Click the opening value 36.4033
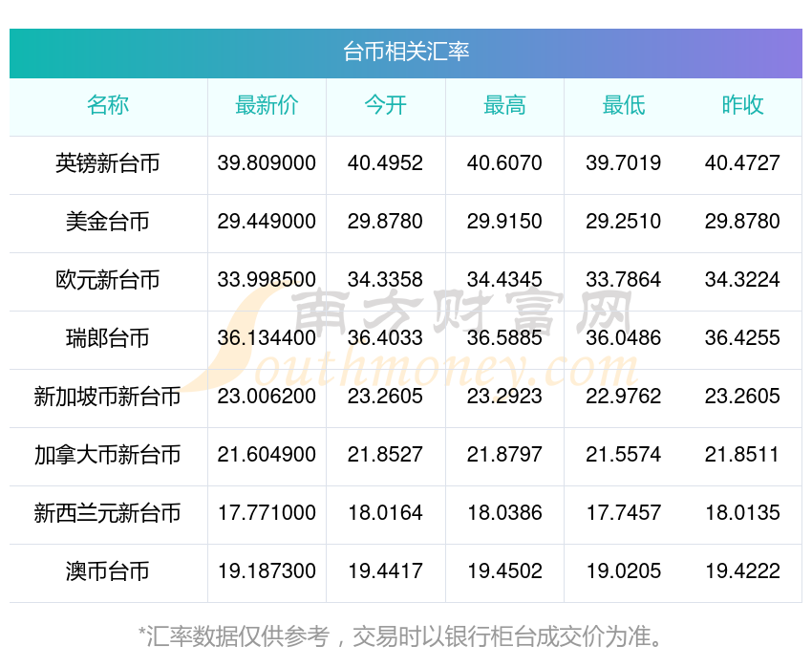Viewport: 812px width, 667px height. 385,338
